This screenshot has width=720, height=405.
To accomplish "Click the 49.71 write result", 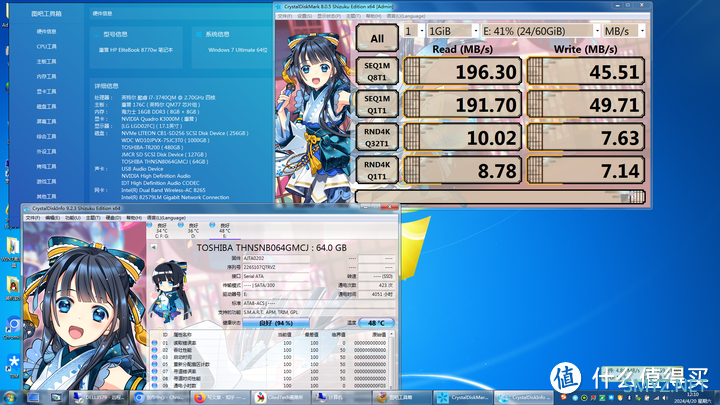I will pyautogui.click(x=586, y=105).
